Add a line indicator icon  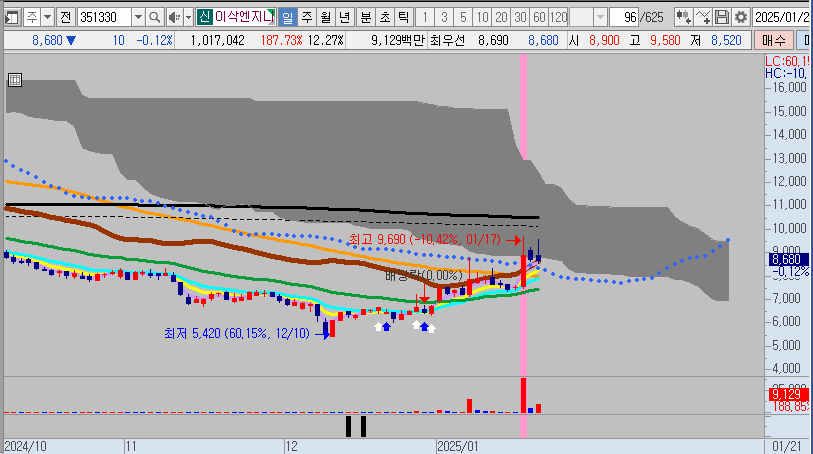(703, 17)
